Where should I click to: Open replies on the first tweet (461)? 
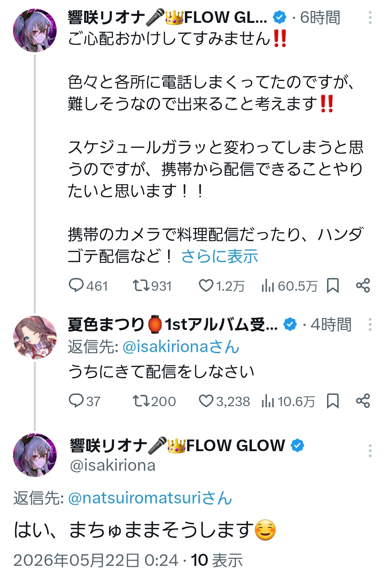point(88,286)
